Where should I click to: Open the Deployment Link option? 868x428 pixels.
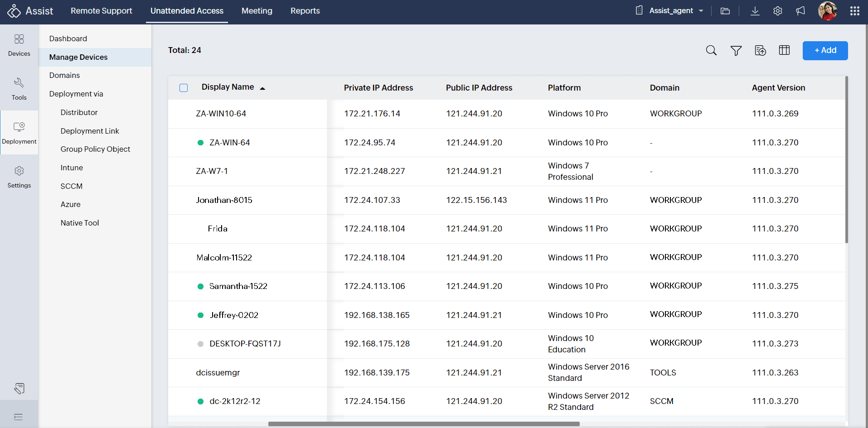90,131
